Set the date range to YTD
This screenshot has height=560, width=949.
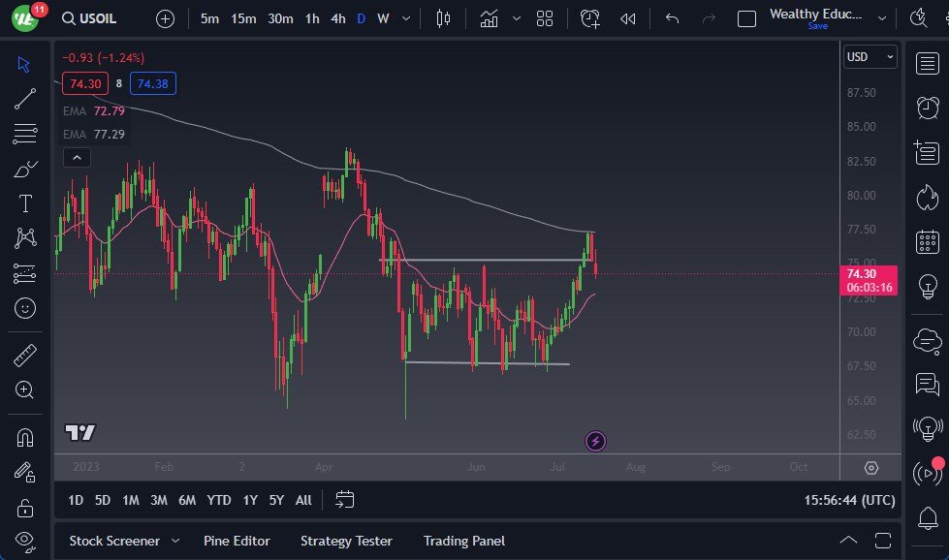219,500
